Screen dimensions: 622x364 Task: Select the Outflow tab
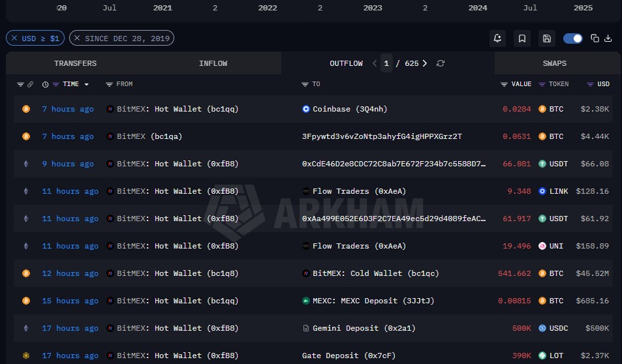346,63
